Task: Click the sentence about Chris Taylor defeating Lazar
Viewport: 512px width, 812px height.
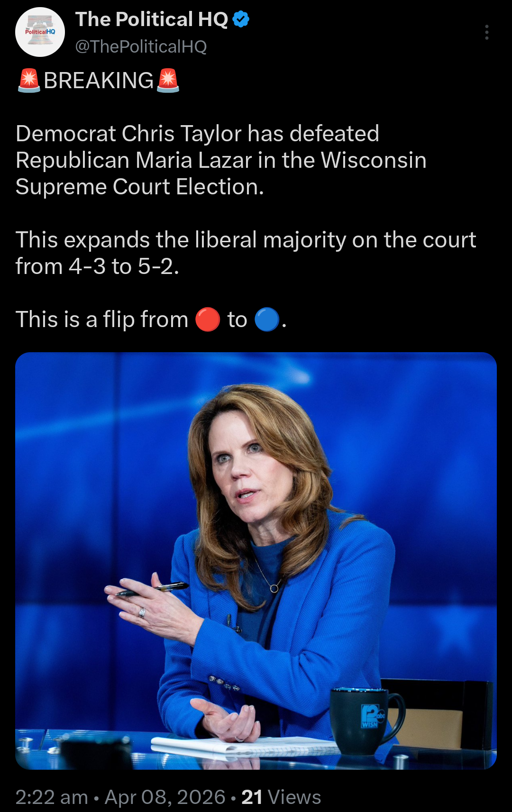Action: click(221, 160)
